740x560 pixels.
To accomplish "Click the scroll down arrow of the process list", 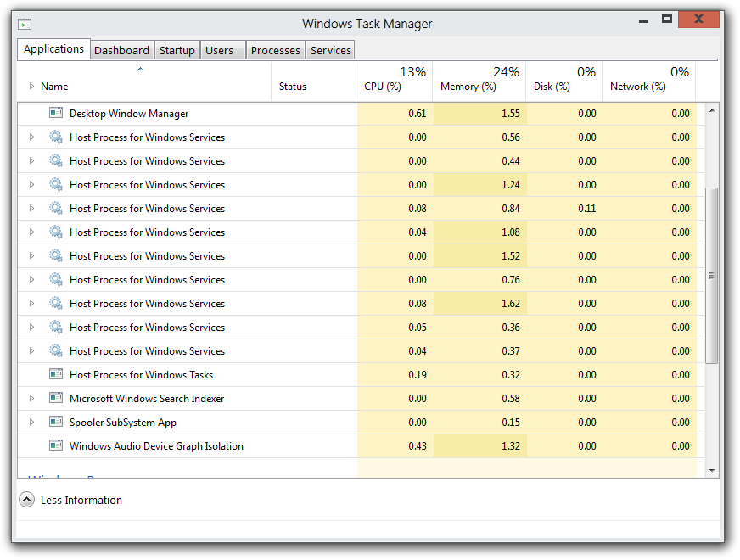I will pyautogui.click(x=711, y=470).
